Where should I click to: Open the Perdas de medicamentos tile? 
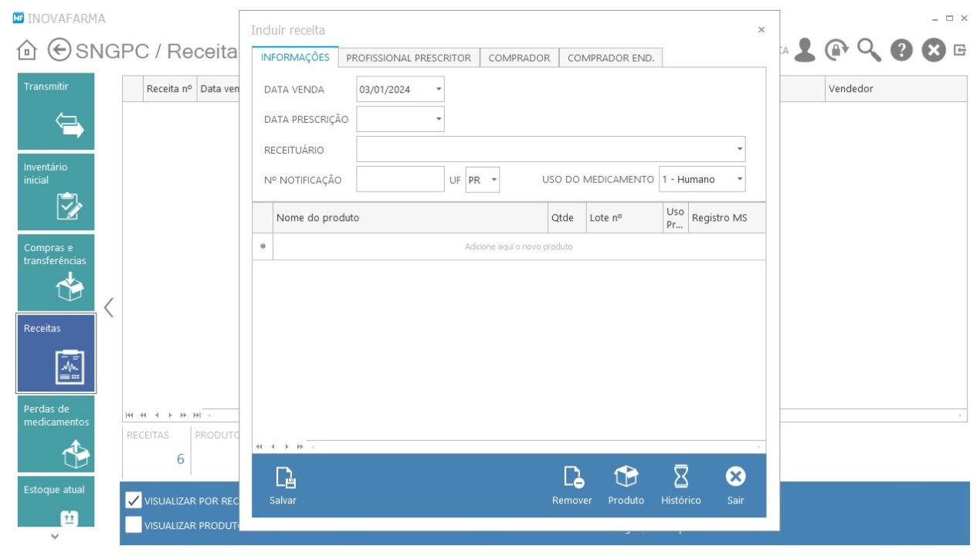click(56, 434)
